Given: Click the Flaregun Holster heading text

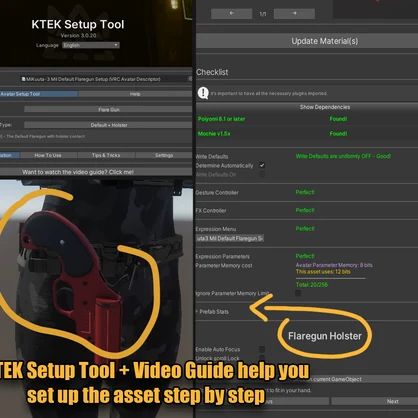Looking at the screenshot, I should click(x=325, y=336).
